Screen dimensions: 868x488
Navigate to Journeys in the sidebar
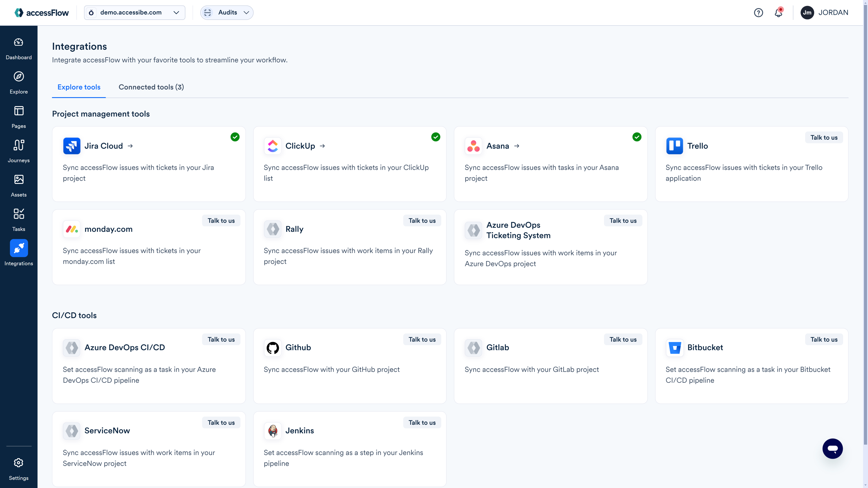(19, 151)
